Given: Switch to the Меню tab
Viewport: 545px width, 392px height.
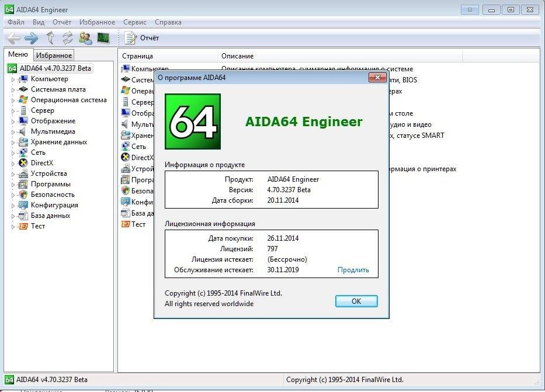Looking at the screenshot, I should click(18, 54).
